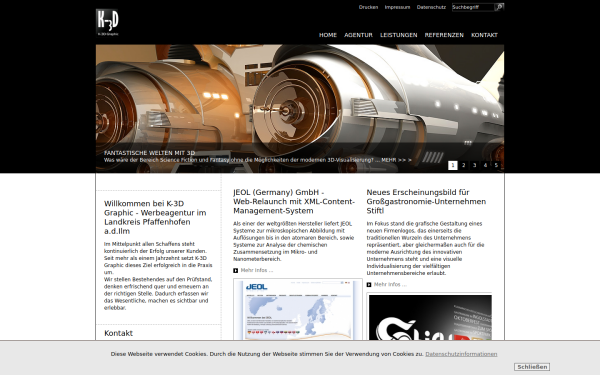The height and width of the screenshot is (375, 600).
Task: Open the JEOL website screenshot thumbnail
Action: (298, 310)
